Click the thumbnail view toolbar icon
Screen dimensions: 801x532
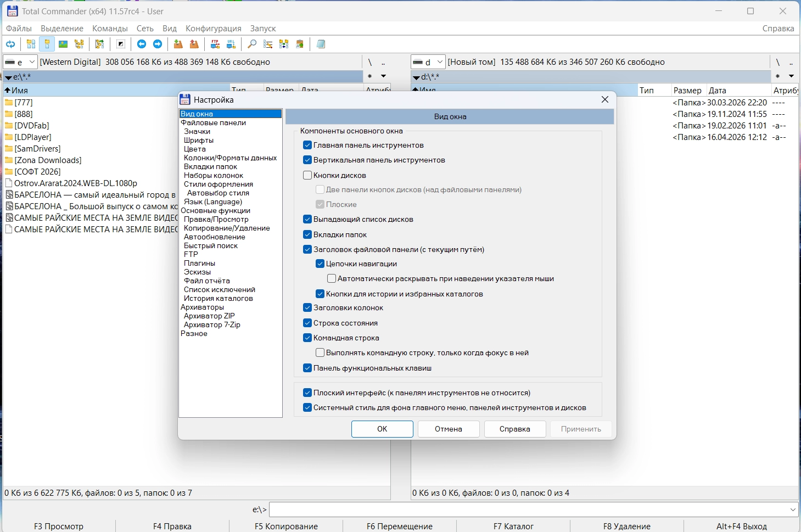pos(63,44)
